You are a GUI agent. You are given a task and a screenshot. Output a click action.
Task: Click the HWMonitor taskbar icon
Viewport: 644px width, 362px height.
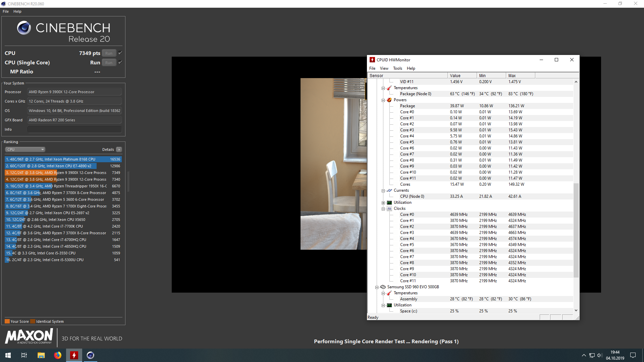[74, 355]
